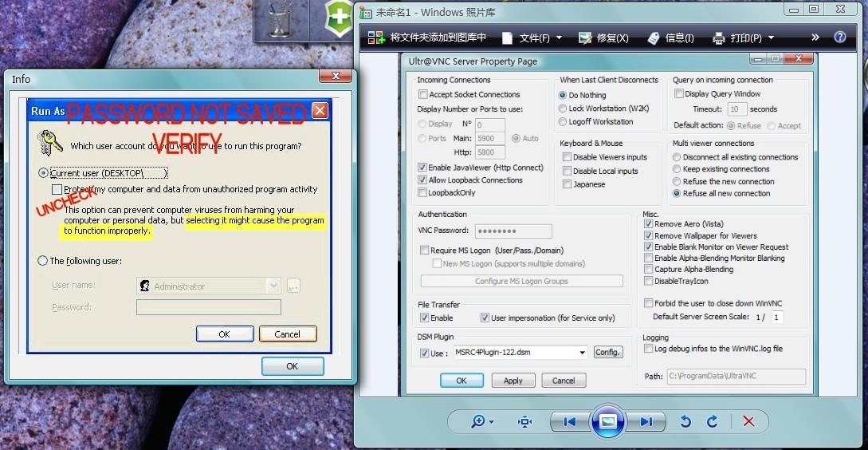Select Current user (DESKTOP\) radio button

(42, 173)
